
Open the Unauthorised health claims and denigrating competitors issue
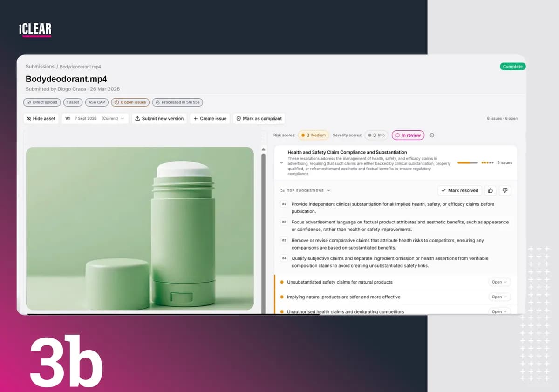pos(345,311)
